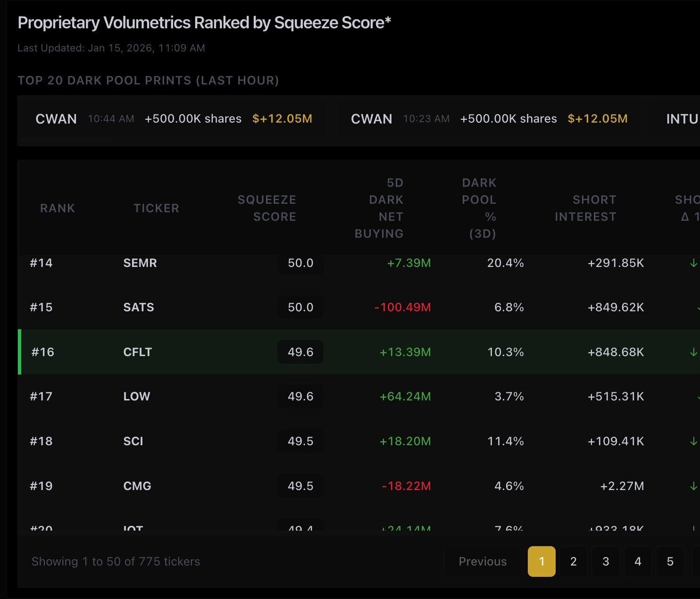Image resolution: width=700 pixels, height=599 pixels.
Task: Click the Dark Pool % (3D) header
Action: click(x=479, y=208)
